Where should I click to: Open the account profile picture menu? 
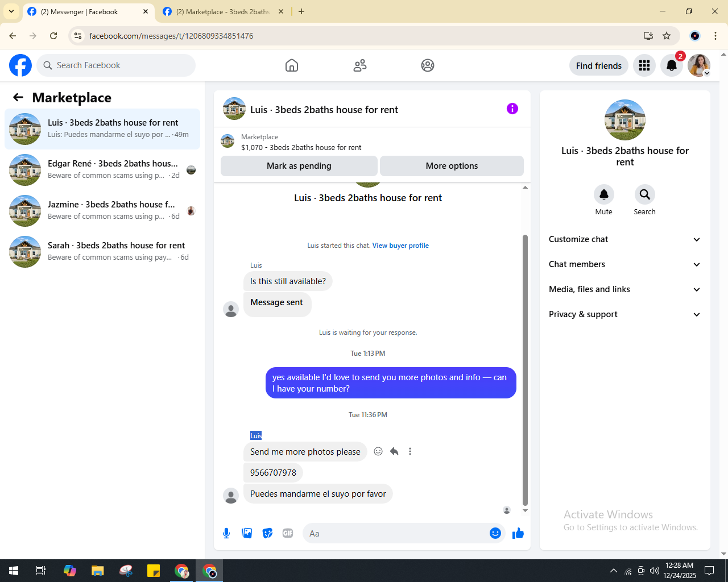(x=699, y=65)
